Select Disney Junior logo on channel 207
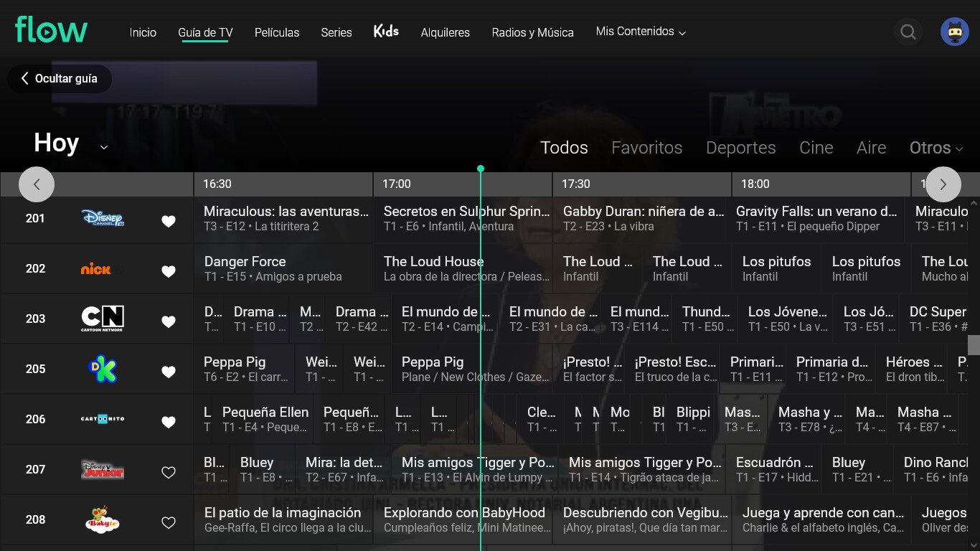The height and width of the screenshot is (551, 980). (x=103, y=470)
